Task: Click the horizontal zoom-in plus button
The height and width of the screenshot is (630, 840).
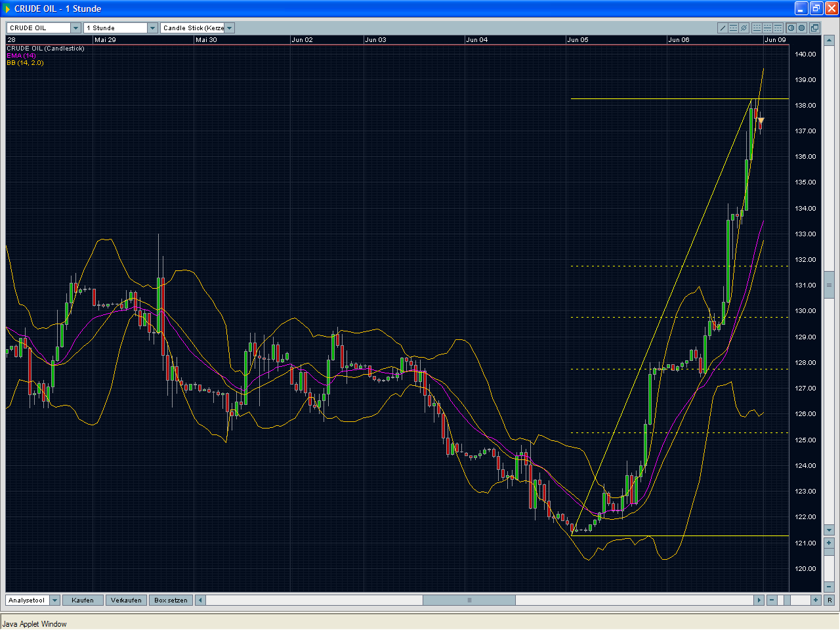Action: (x=816, y=600)
